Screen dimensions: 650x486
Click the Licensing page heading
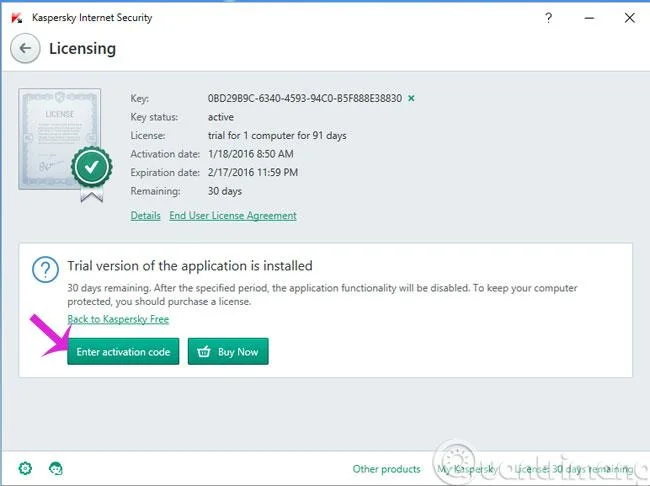(82, 49)
